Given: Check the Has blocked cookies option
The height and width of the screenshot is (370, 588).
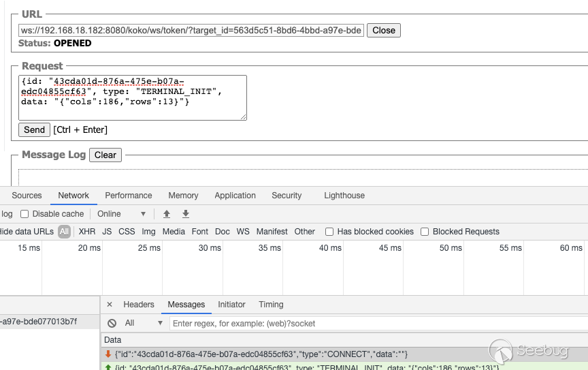Looking at the screenshot, I should [329, 232].
